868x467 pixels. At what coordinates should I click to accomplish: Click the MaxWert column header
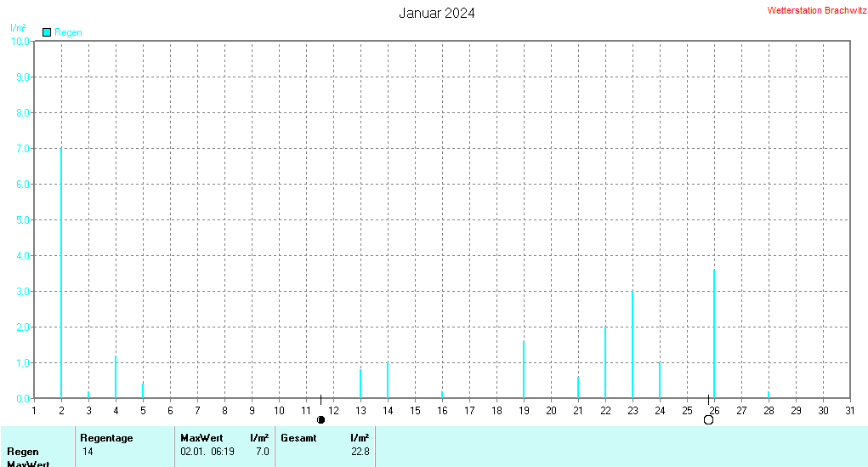pos(201,437)
